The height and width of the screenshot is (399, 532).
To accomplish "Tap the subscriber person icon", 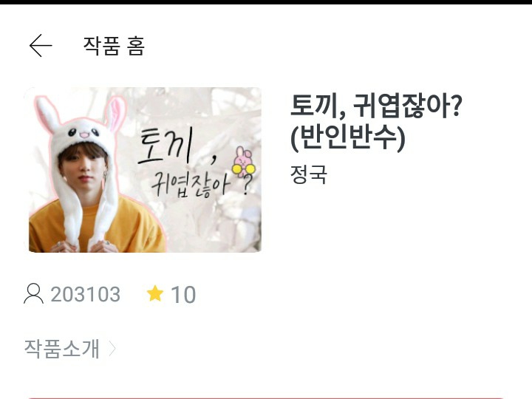I will (x=33, y=294).
